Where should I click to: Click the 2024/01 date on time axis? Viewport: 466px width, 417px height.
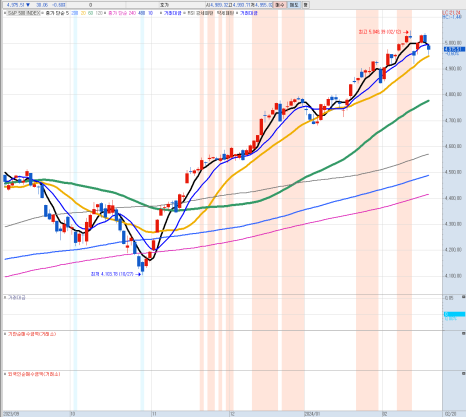click(312, 414)
